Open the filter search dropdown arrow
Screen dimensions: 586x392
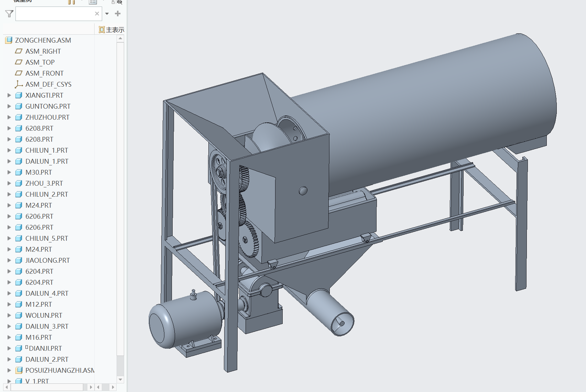[x=107, y=14]
